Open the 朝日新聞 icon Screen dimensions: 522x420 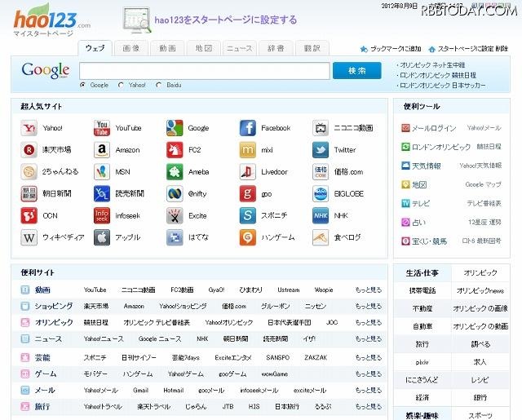pyautogui.click(x=29, y=194)
